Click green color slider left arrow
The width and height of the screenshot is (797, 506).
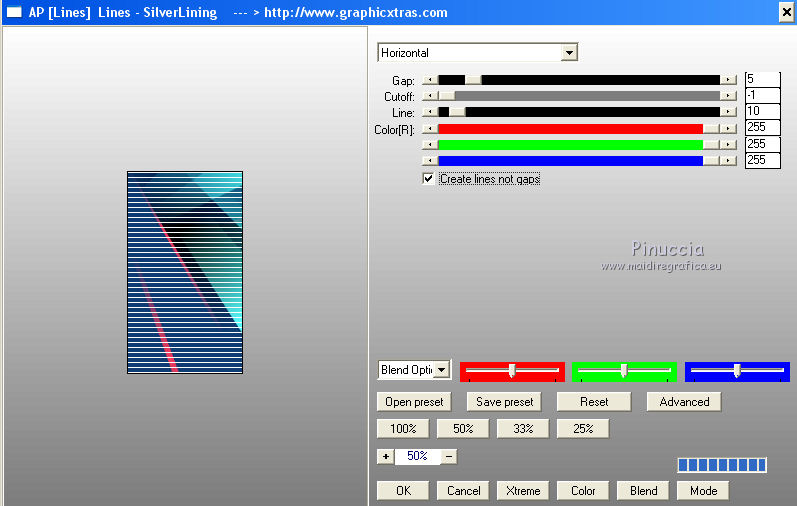430,145
